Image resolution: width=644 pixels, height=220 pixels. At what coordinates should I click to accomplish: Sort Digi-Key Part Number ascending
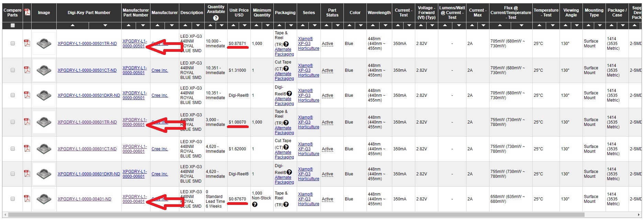pos(72,25)
